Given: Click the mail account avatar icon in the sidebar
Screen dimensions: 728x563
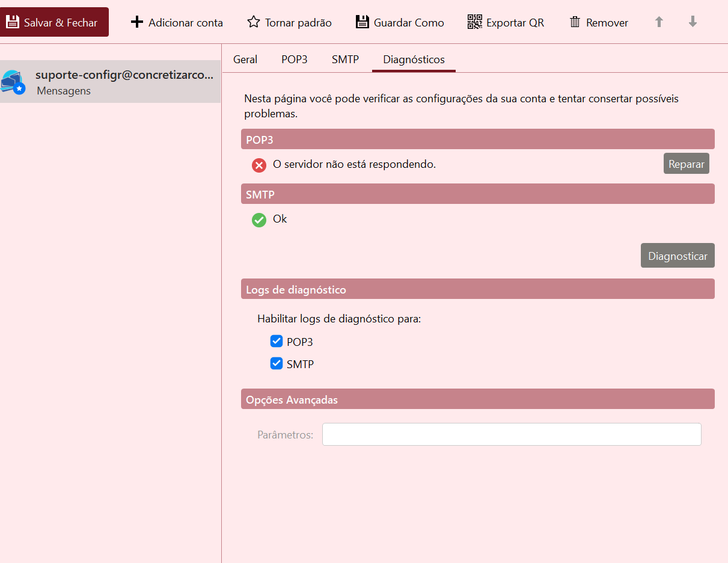Looking at the screenshot, I should [x=13, y=82].
